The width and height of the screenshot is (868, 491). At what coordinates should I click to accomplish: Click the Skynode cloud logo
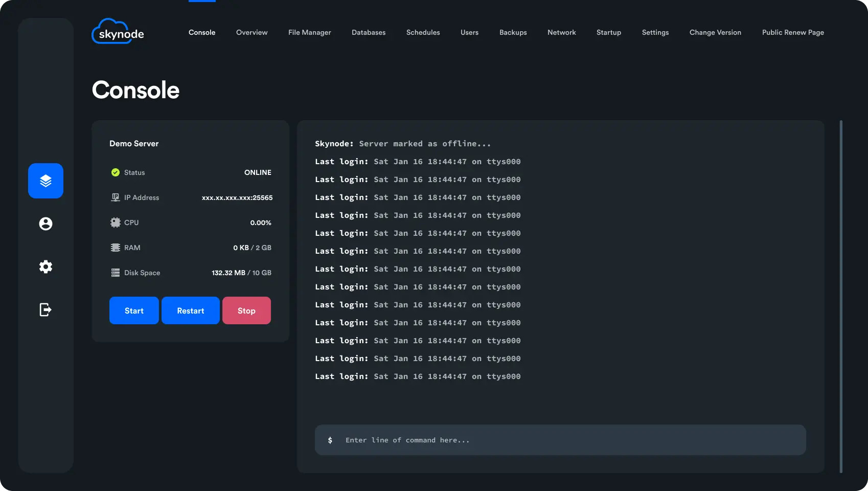click(x=118, y=32)
